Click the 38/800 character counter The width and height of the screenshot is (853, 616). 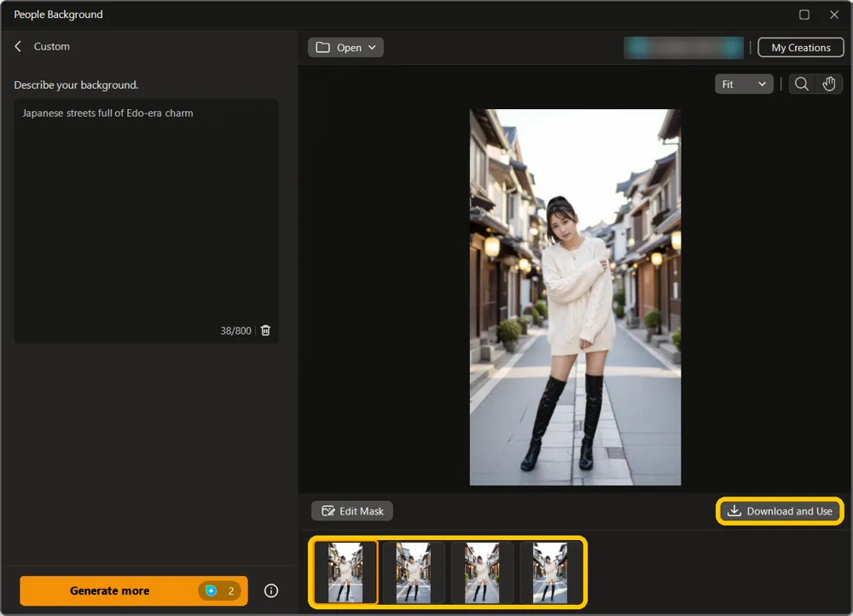click(235, 331)
